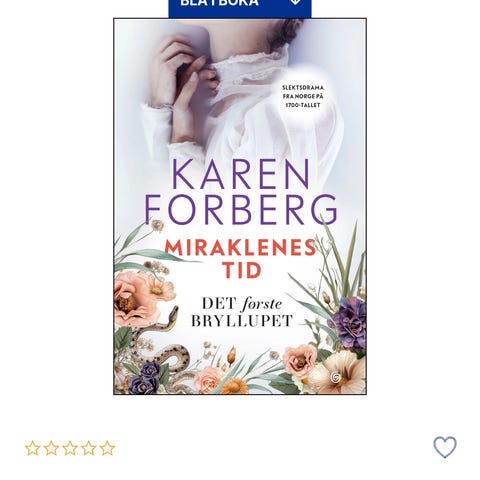This screenshot has width=480, height=480.
Task: Select the fourth rating star
Action: [x=89, y=448]
